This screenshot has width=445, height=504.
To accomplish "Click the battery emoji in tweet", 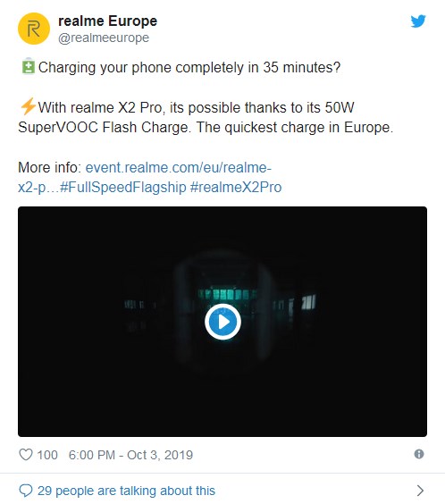I will [x=28, y=66].
